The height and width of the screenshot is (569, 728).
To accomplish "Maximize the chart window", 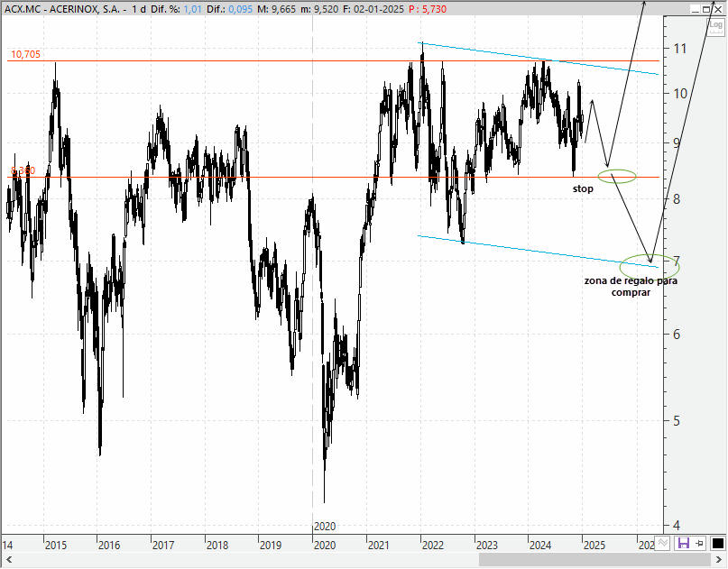I will (706, 9).
